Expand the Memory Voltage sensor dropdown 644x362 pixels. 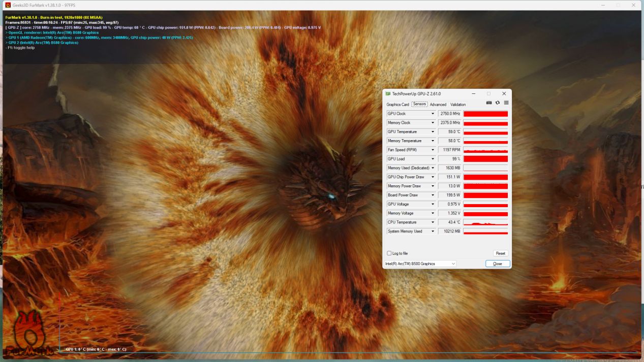433,213
